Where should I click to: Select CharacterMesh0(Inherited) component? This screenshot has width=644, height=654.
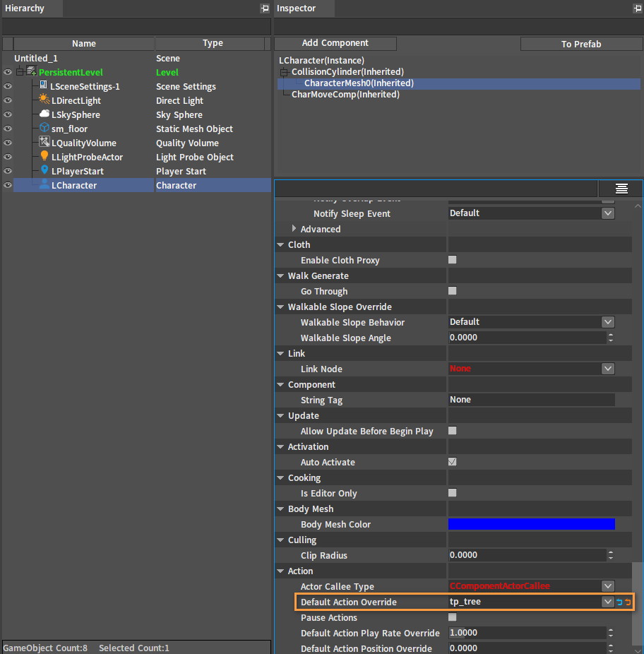pos(359,83)
